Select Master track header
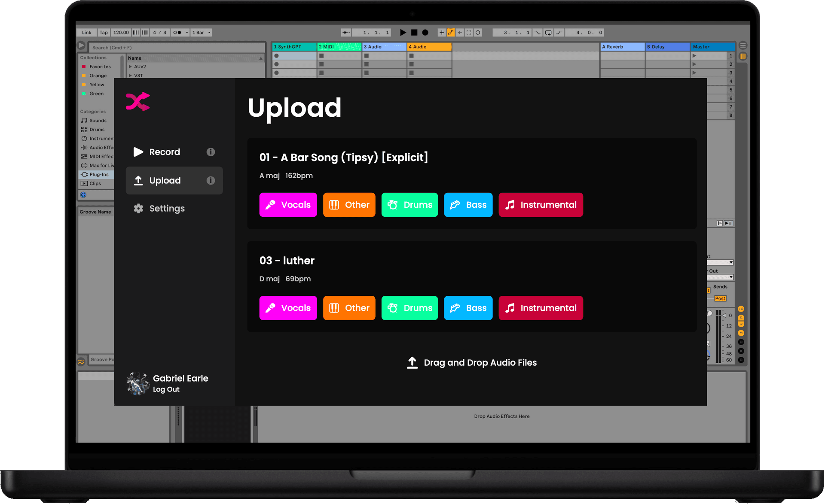 [712, 47]
